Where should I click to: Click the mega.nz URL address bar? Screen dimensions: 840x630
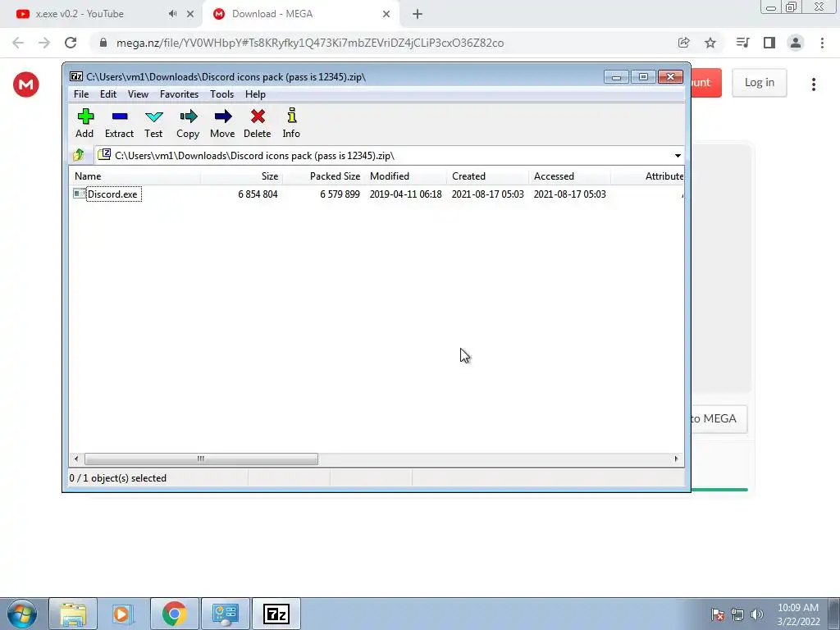click(x=310, y=43)
